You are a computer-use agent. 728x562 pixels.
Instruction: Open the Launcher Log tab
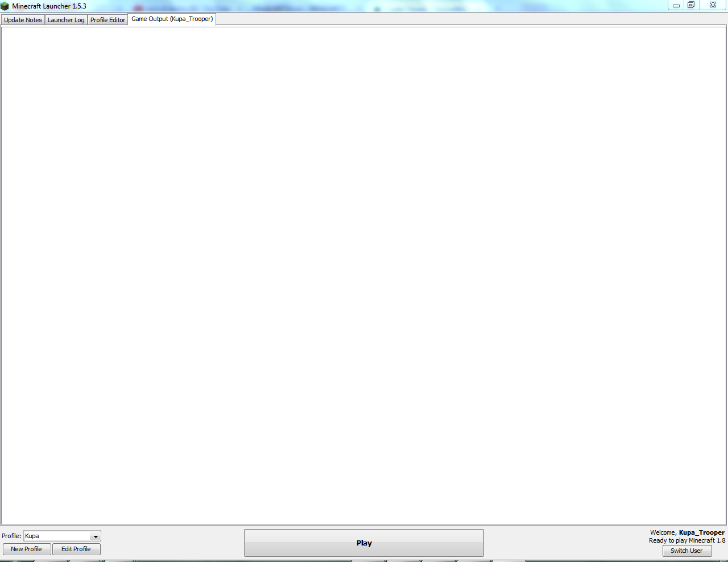[66, 20]
